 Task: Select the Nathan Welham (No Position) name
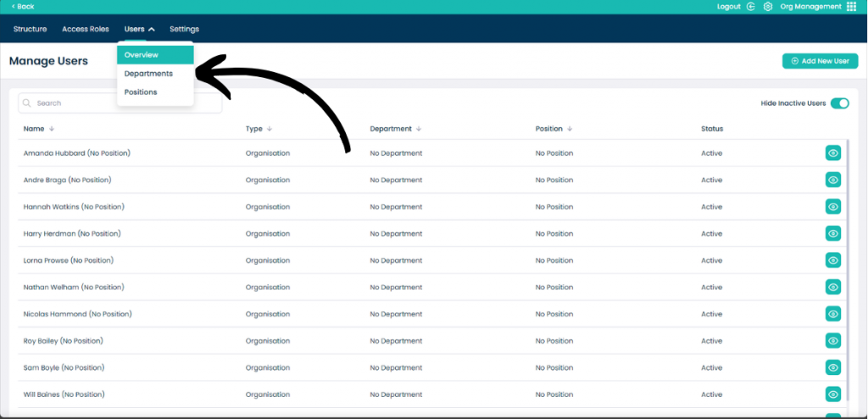74,287
